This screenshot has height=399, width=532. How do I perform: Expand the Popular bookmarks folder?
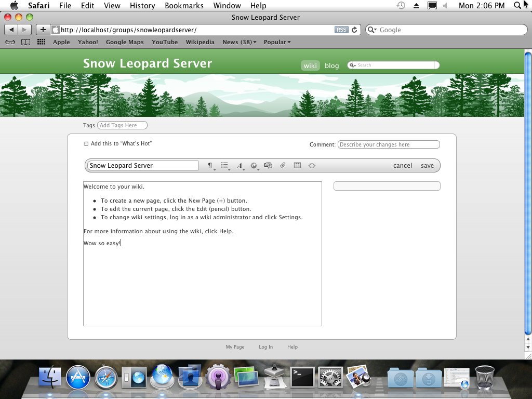(x=277, y=42)
